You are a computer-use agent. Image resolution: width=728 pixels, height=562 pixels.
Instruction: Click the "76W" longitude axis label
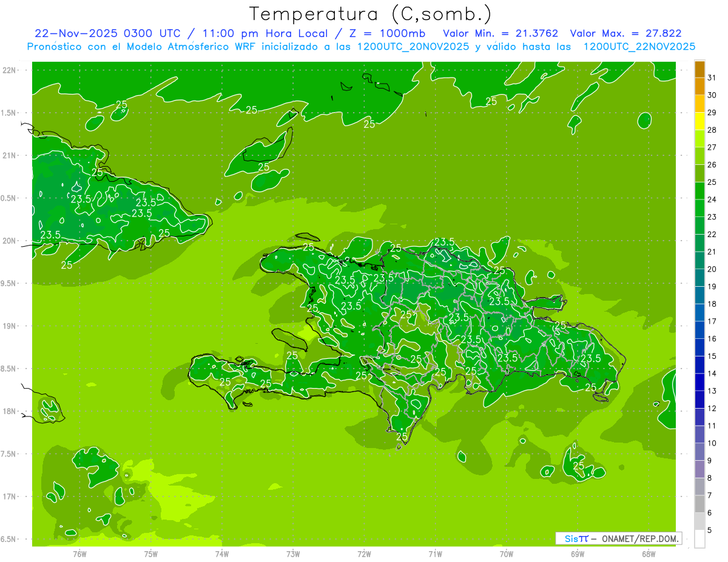tap(79, 554)
